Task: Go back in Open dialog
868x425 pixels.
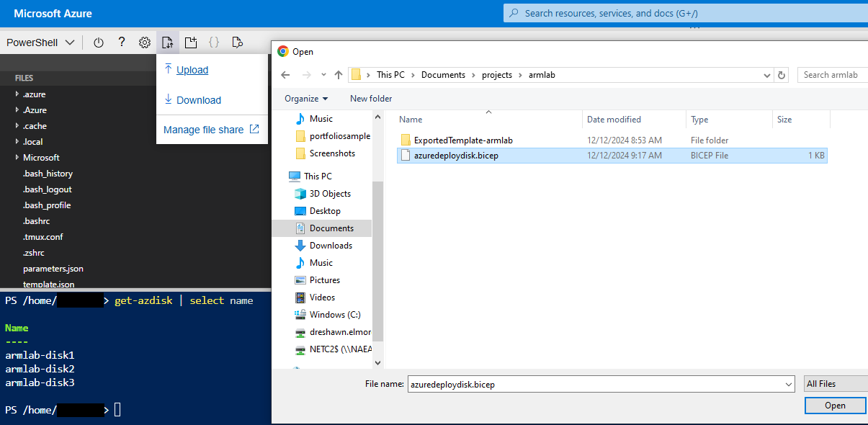Action: 285,75
